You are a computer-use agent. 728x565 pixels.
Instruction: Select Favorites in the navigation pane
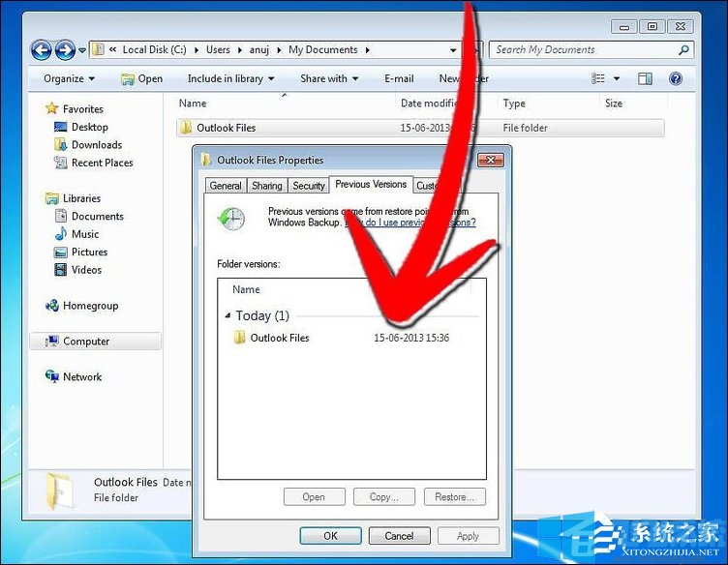click(75, 109)
